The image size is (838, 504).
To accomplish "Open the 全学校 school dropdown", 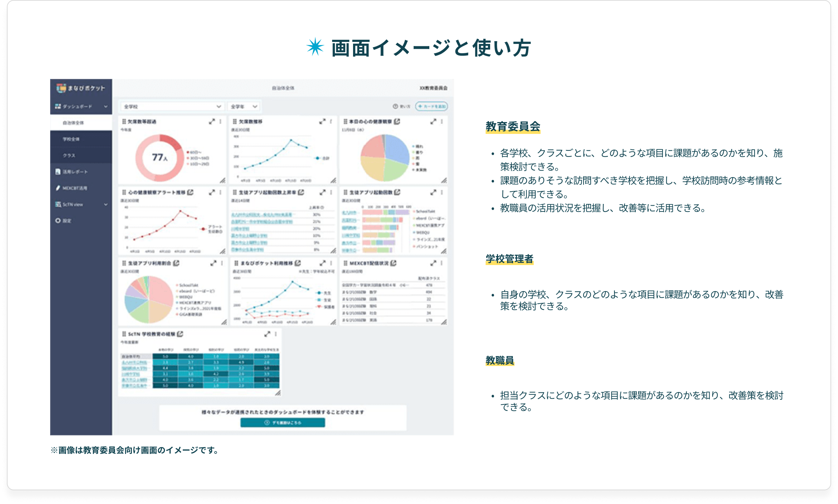I will click(x=172, y=106).
